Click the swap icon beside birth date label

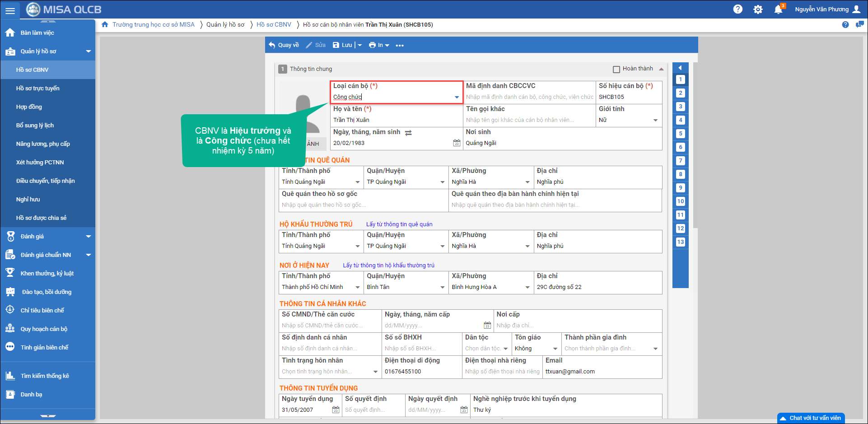point(408,133)
